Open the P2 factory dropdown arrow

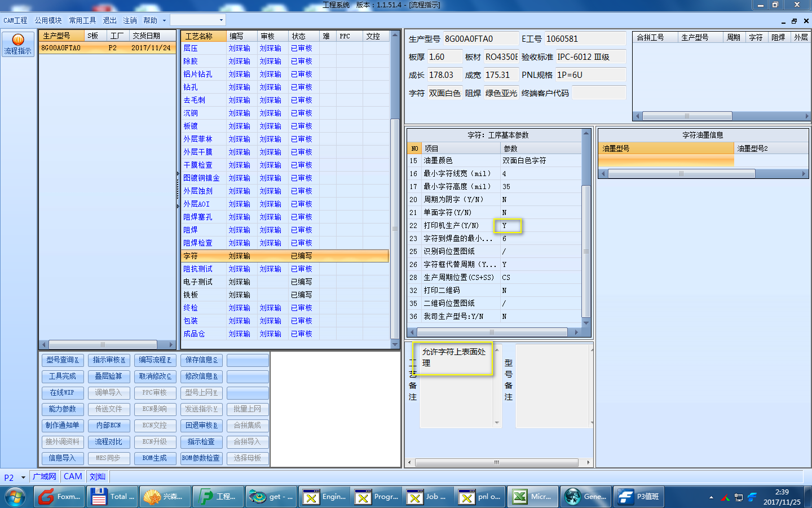(23, 478)
